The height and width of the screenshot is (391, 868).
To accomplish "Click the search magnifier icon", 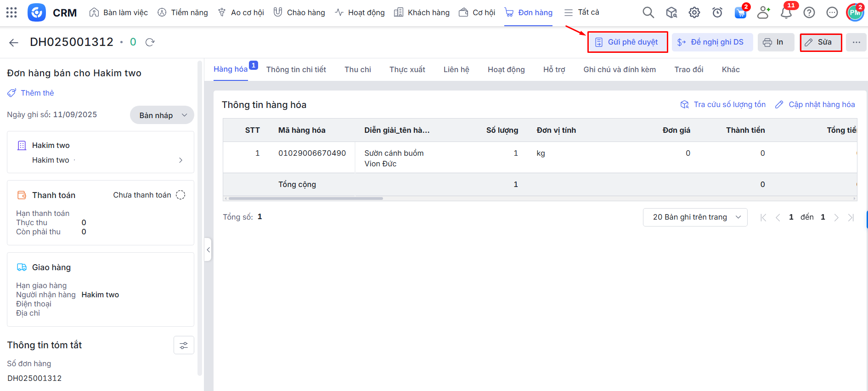I will pyautogui.click(x=648, y=12).
